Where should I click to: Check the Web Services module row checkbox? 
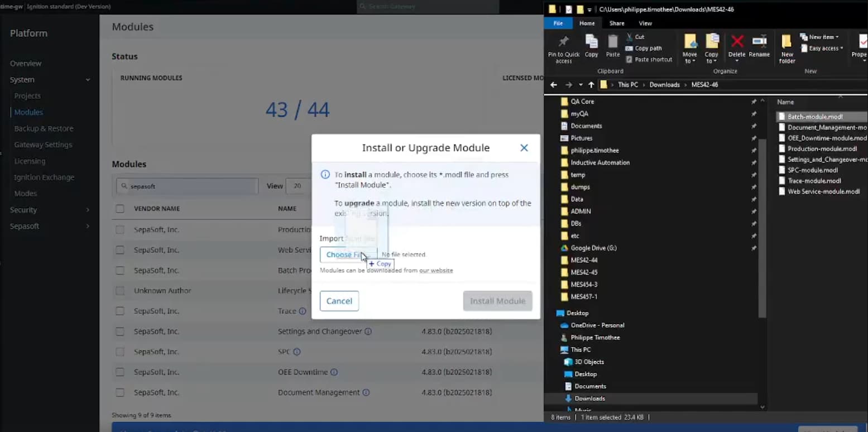click(x=120, y=250)
